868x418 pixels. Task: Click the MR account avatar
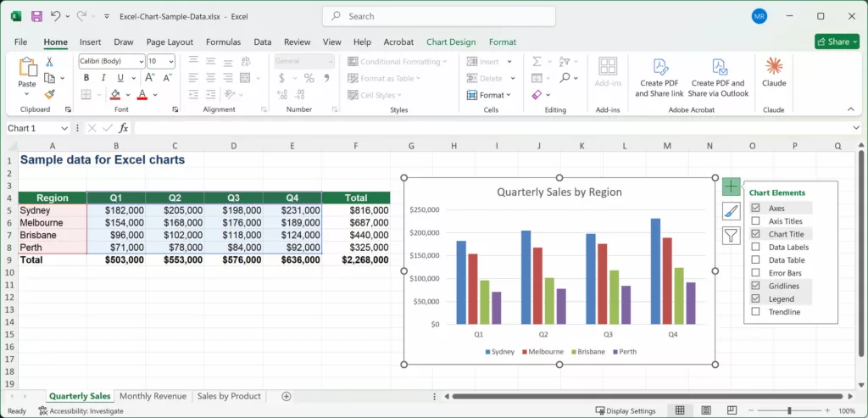pos(759,17)
